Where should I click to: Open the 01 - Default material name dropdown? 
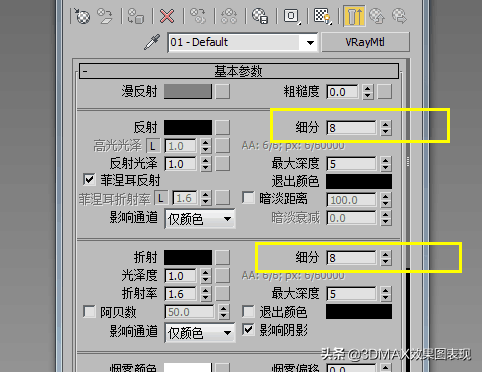tap(310, 43)
